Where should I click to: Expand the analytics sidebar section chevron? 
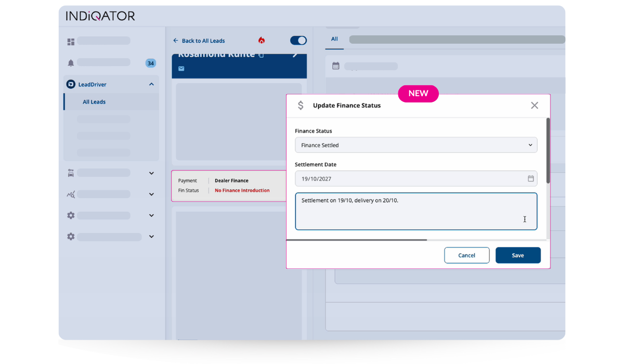[x=151, y=194]
